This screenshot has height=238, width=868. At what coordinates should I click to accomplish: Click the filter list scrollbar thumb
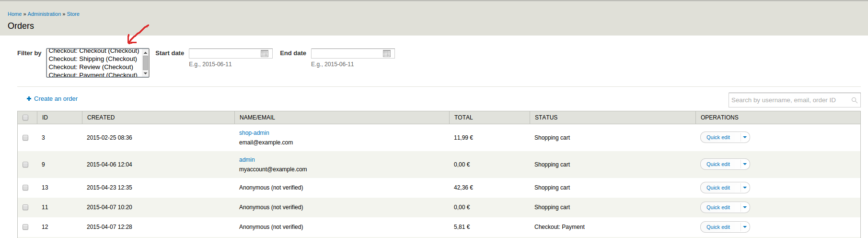146,63
